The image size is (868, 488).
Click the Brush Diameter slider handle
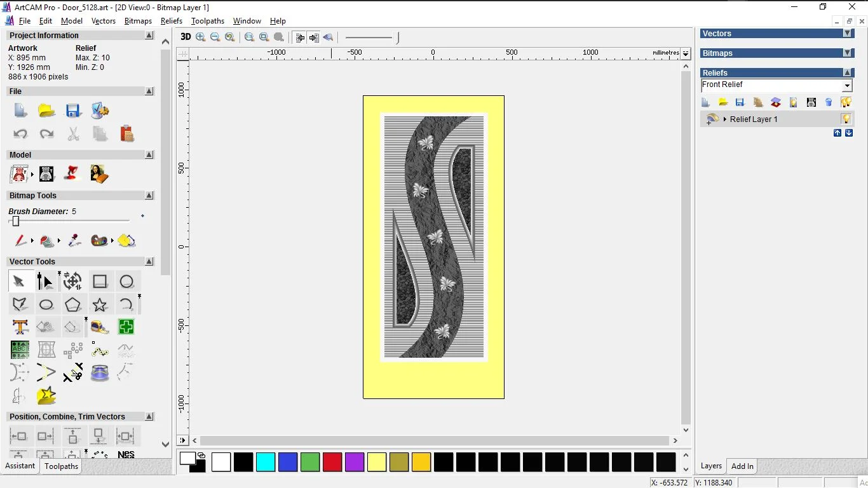(16, 221)
